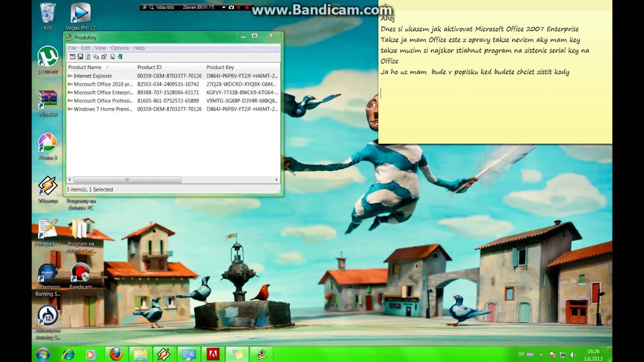Click the right arrow of ProduKey scrollbar

[x=276, y=179]
